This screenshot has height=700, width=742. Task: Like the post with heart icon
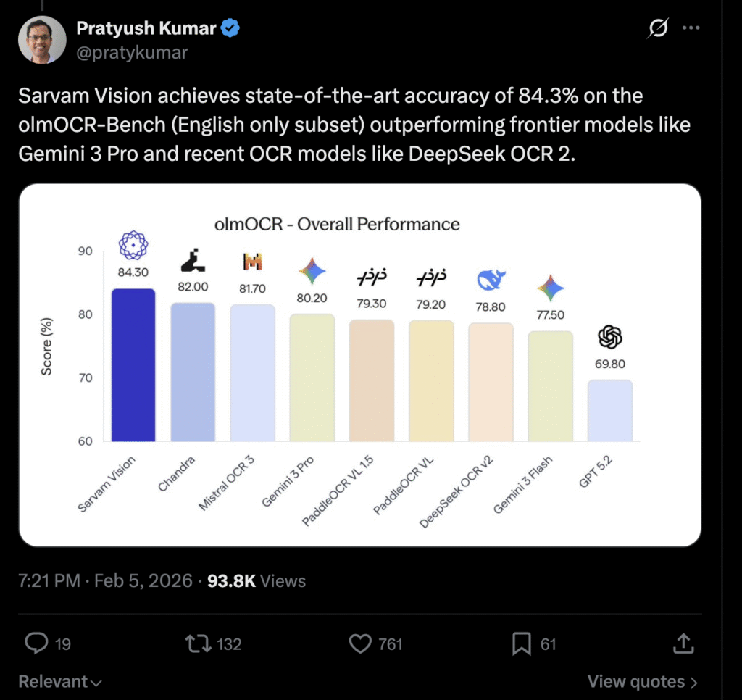coord(360,643)
